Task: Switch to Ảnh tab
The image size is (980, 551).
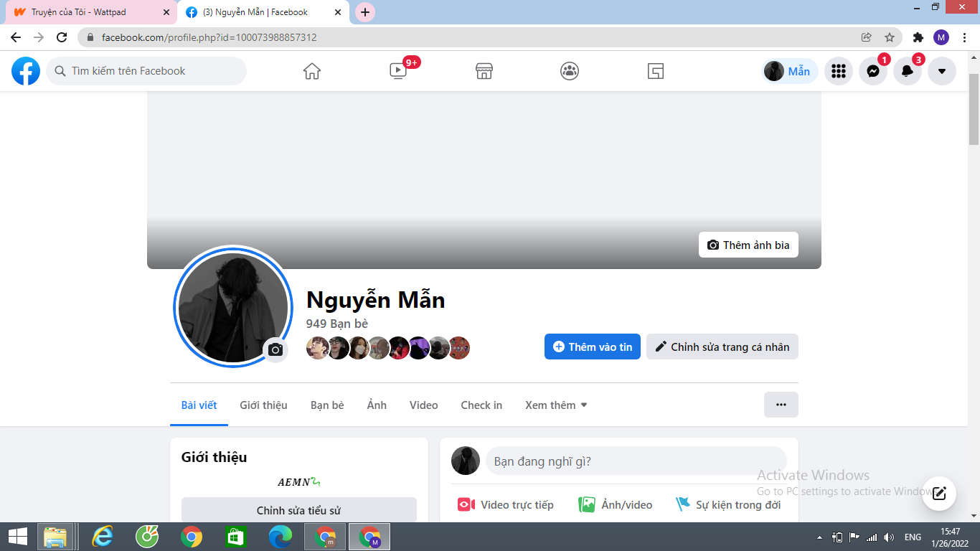Action: click(377, 405)
